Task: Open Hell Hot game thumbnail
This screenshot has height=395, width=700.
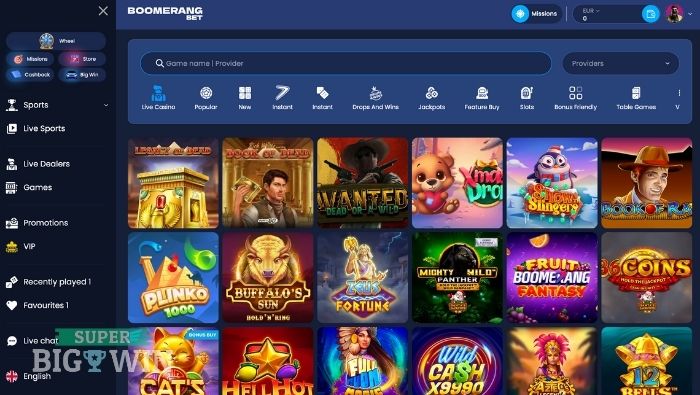Action: (268, 361)
